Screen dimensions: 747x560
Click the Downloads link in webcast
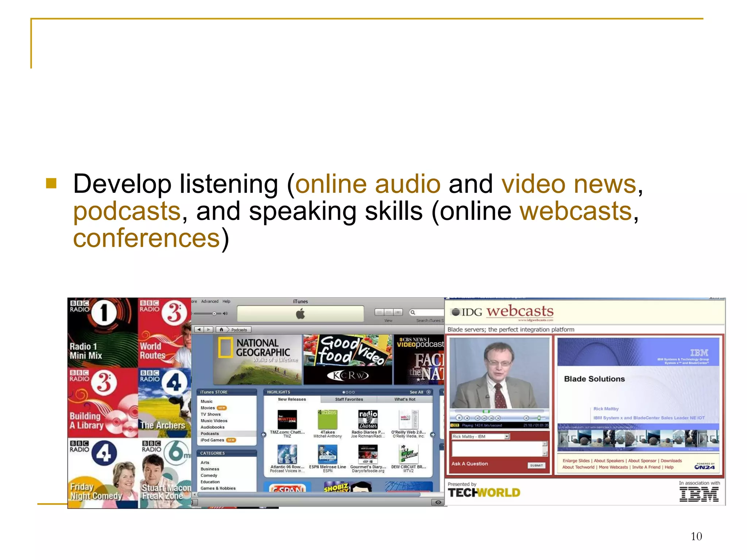click(x=671, y=461)
